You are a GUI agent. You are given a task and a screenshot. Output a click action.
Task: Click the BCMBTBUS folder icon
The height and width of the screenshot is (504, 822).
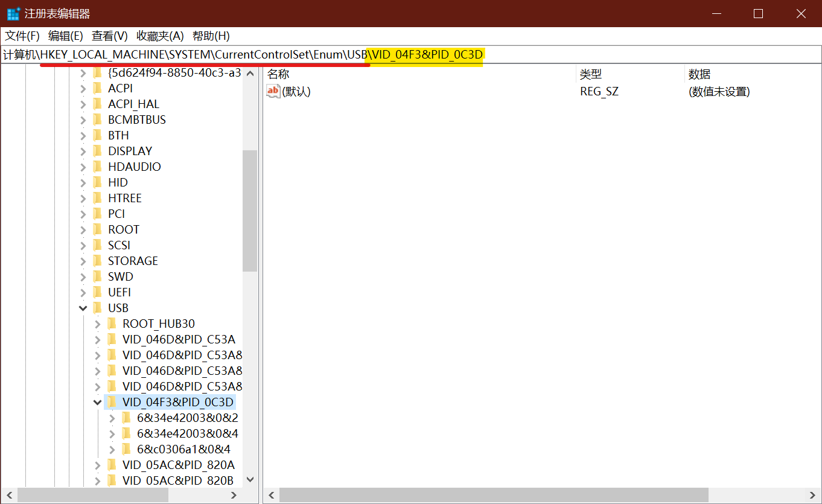click(x=98, y=120)
